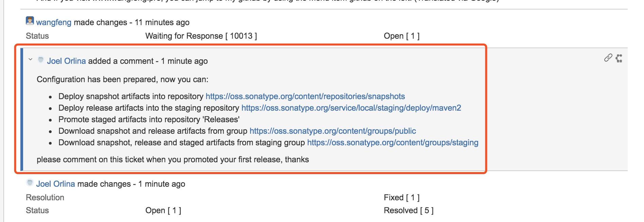The width and height of the screenshot is (644, 222).
Task: Click the 'Waiting for Response [ 10013 ]' status value
Action: coord(201,36)
